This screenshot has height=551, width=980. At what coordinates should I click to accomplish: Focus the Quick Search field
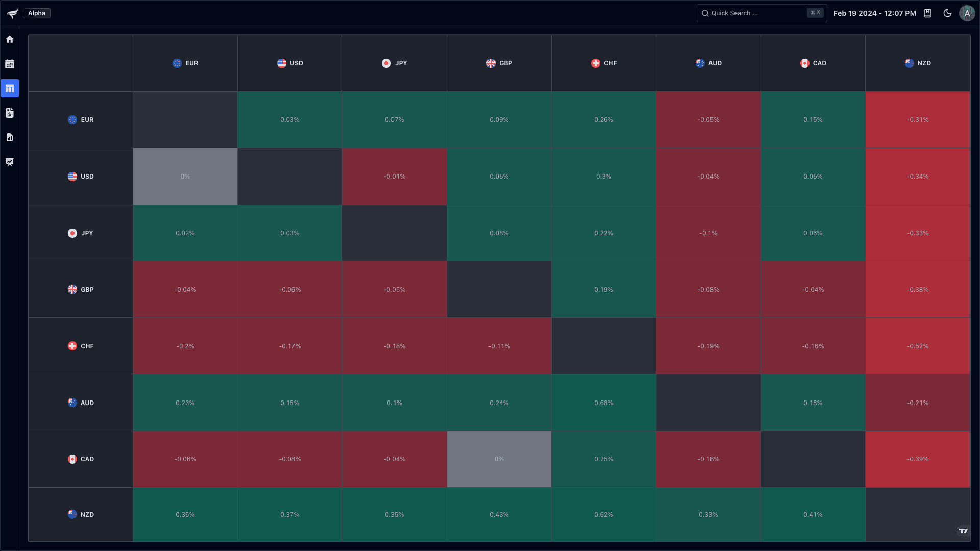(x=762, y=13)
